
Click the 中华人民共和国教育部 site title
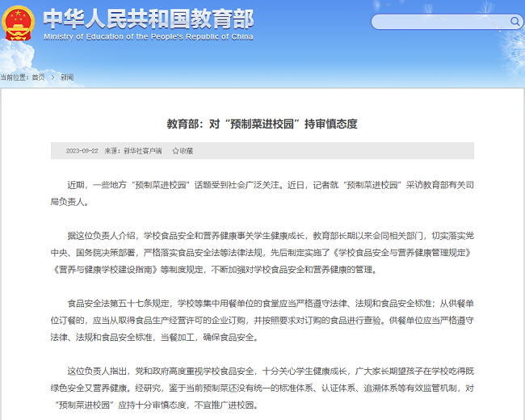[x=148, y=19]
